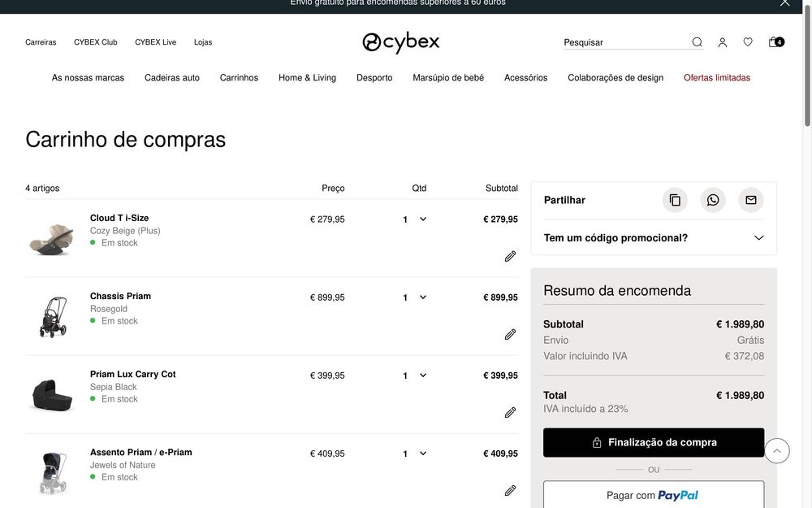Open the wishlist heart icon

[x=748, y=42]
